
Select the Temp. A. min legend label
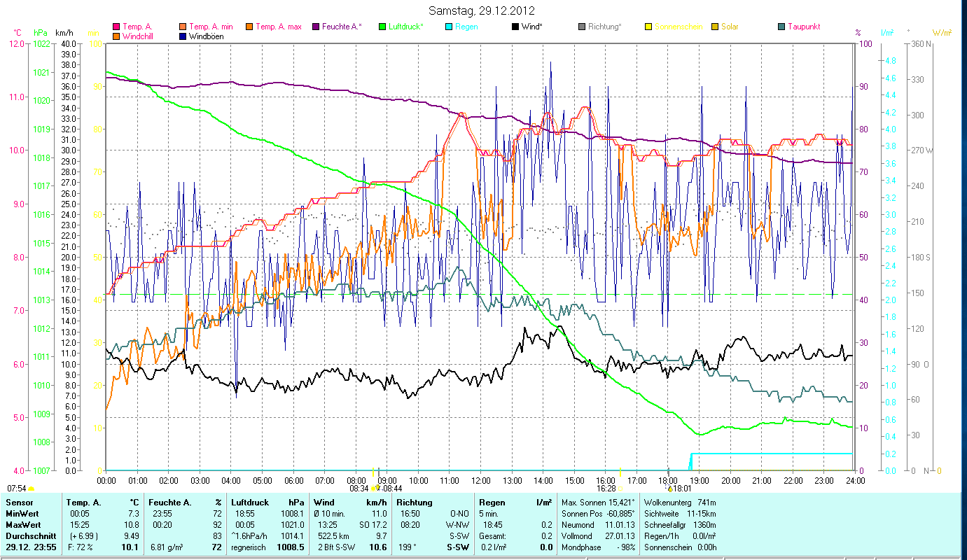[x=211, y=27]
